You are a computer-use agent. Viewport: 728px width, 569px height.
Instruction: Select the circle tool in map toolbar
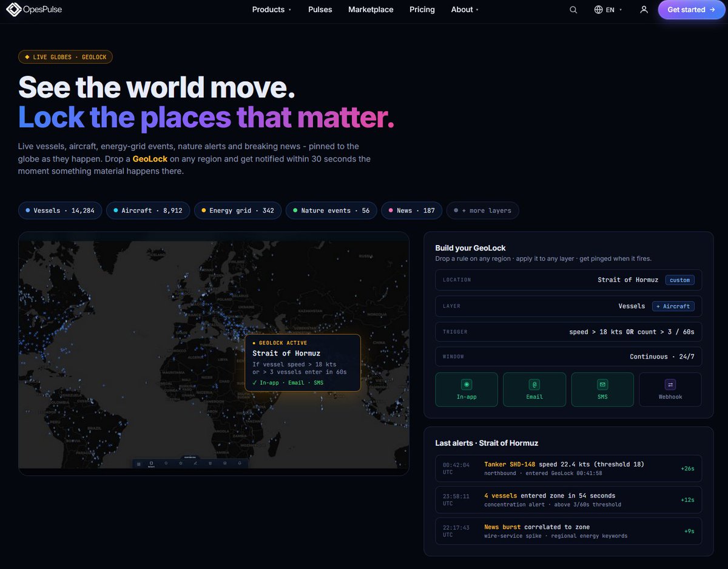click(x=166, y=463)
